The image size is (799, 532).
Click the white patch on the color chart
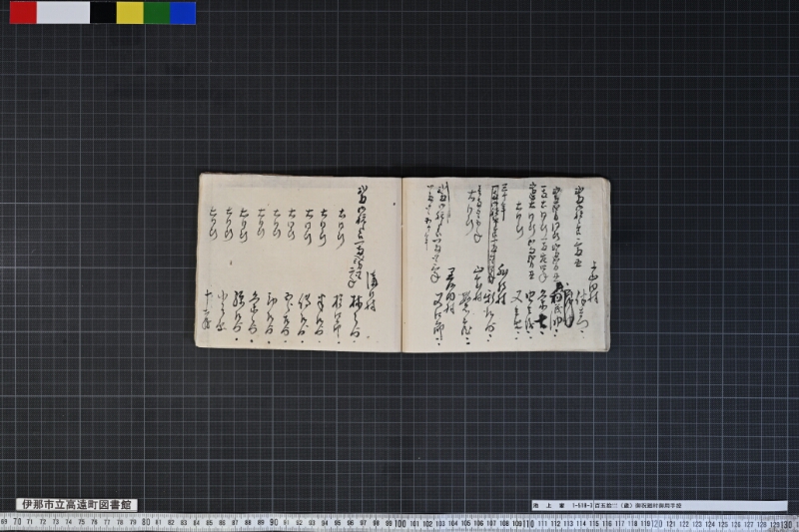coord(63,13)
